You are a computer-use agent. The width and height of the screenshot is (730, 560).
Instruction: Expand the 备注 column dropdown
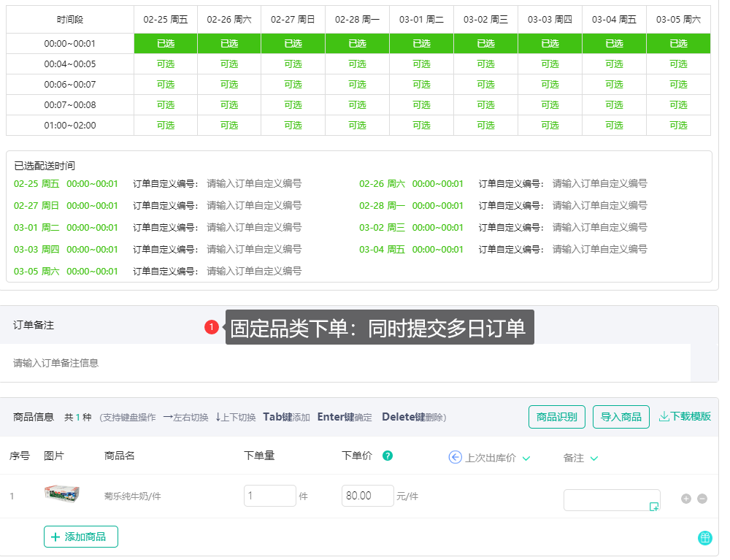593,457
